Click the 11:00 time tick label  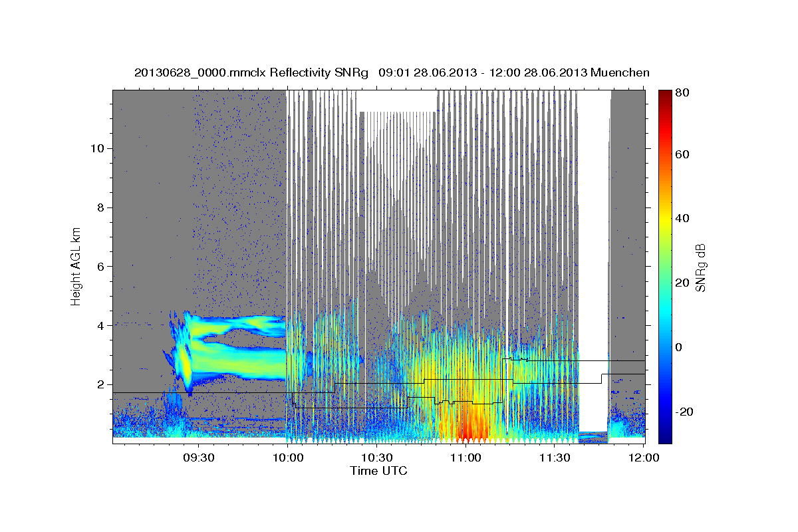tap(465, 458)
